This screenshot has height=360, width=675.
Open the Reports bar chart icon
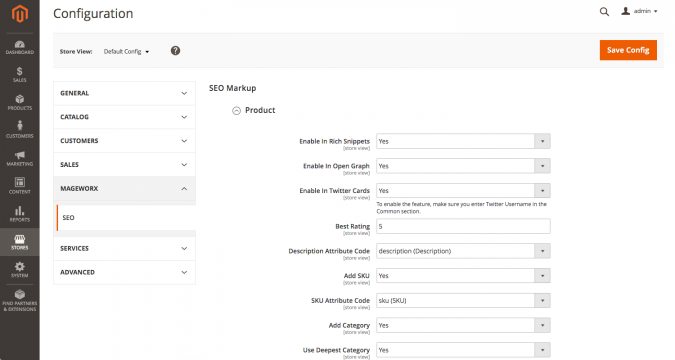tap(19, 214)
